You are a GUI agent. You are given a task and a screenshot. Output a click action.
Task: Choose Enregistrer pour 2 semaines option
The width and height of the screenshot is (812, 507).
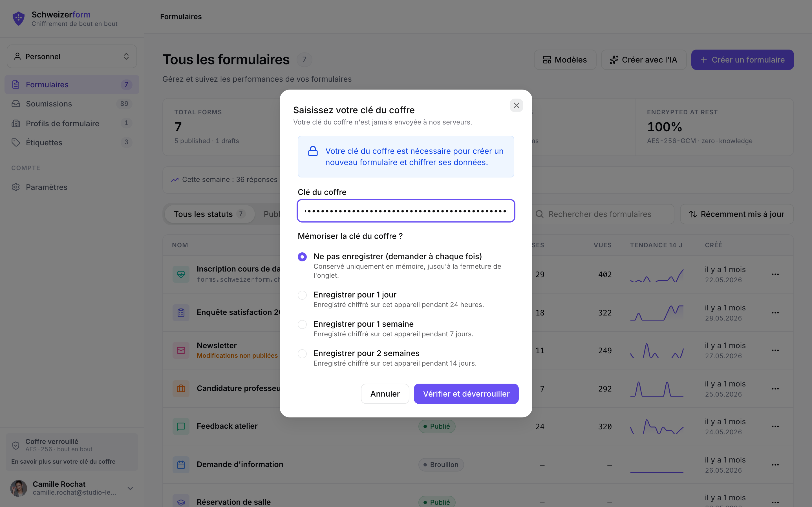302,354
